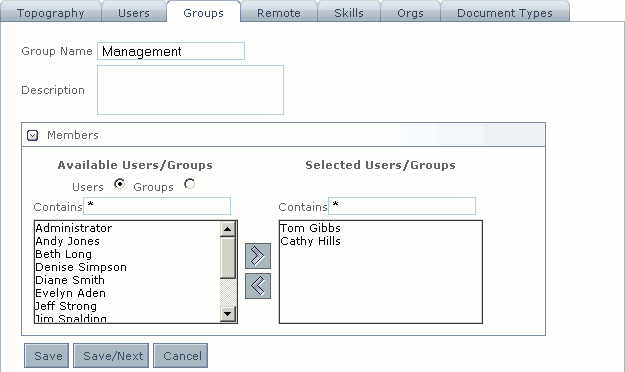This screenshot has width=625, height=372.
Task: Click the Description text area
Action: click(x=191, y=90)
